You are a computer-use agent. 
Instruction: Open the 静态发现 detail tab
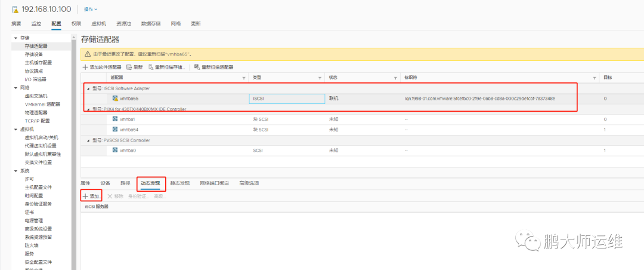(180, 183)
